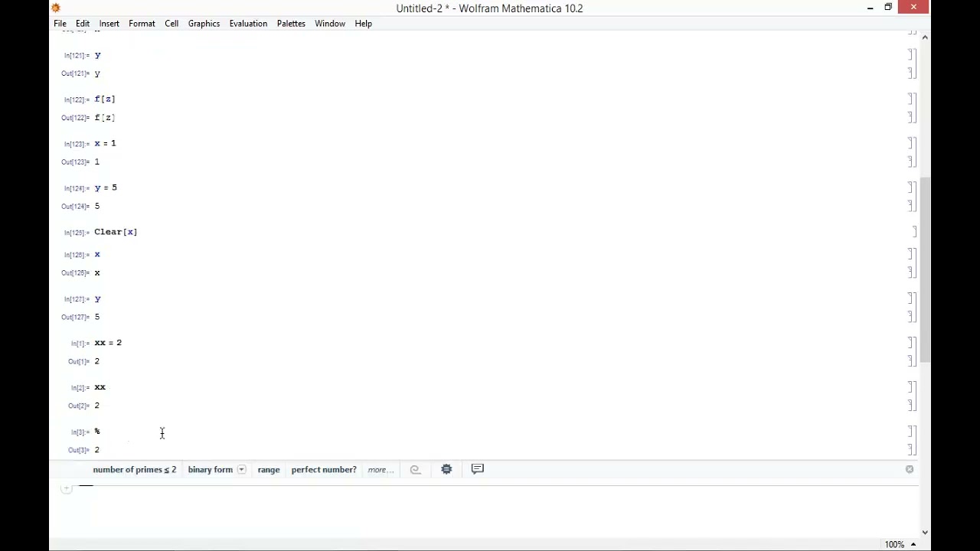The image size is (980, 551).
Task: Click the 'perfect number?' suggestion
Action: click(x=324, y=470)
